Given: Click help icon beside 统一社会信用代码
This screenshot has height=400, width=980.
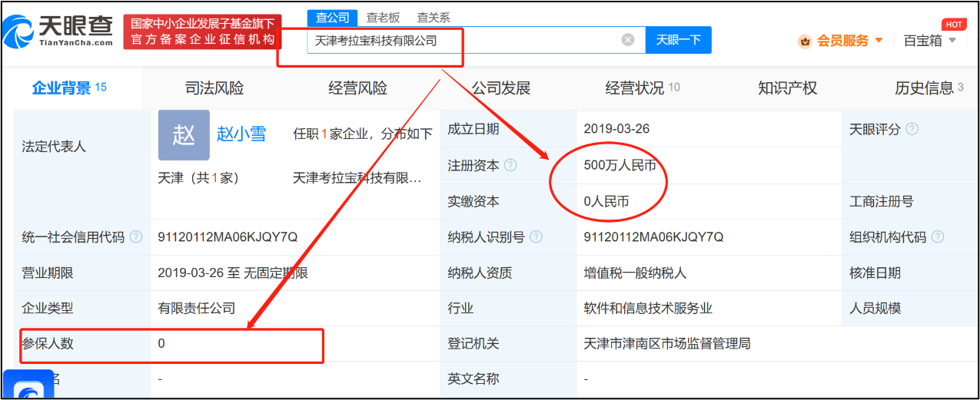Looking at the screenshot, I should pos(136,236).
